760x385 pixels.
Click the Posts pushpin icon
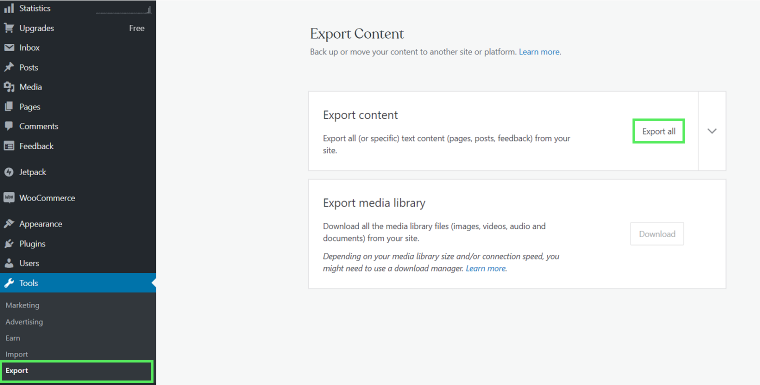[9, 67]
